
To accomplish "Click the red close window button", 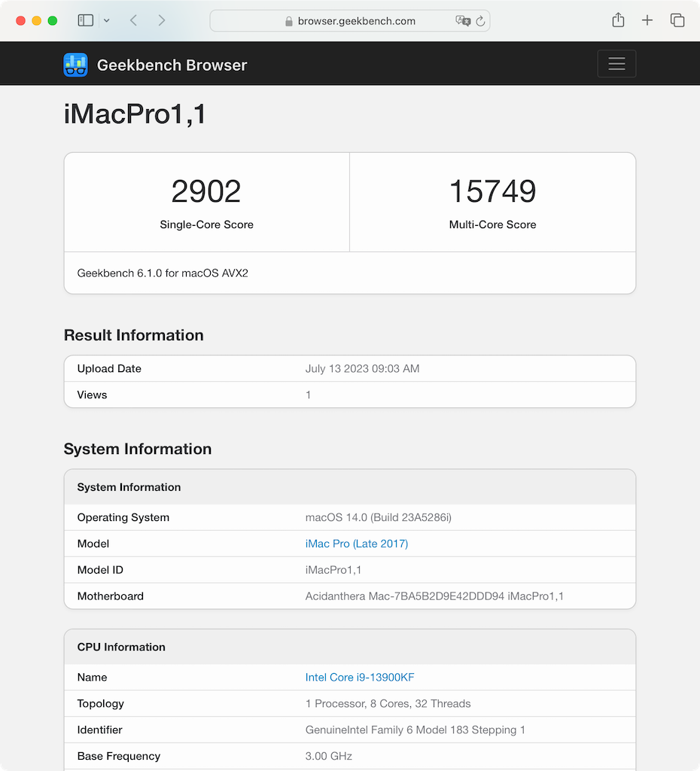I will coord(20,20).
